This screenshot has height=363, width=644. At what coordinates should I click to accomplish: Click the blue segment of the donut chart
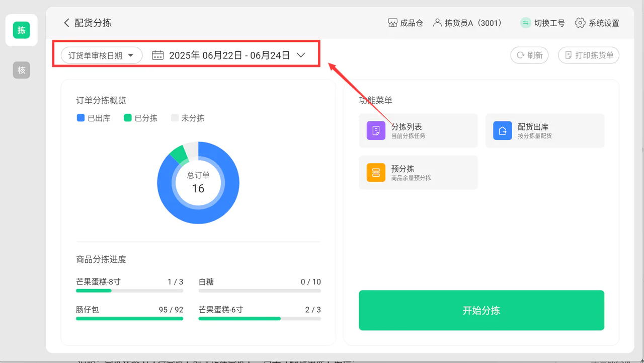[x=198, y=216]
